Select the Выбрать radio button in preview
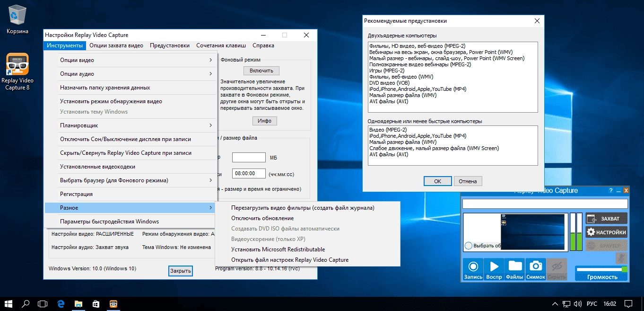Image resolution: width=644 pixels, height=311 pixels. pos(468,245)
